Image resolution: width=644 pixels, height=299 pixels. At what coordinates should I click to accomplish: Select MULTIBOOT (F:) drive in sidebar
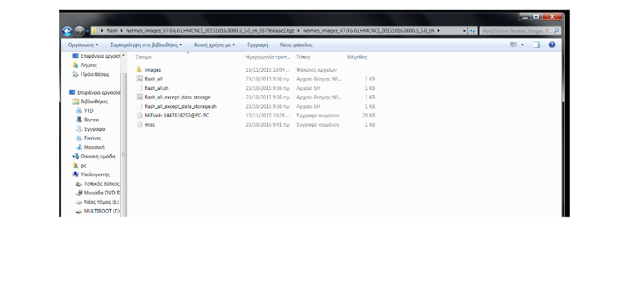tap(101, 211)
